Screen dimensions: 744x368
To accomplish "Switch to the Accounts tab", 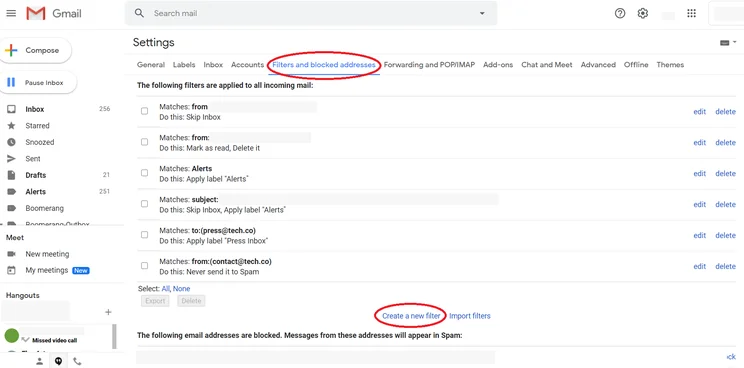I will pos(247,65).
